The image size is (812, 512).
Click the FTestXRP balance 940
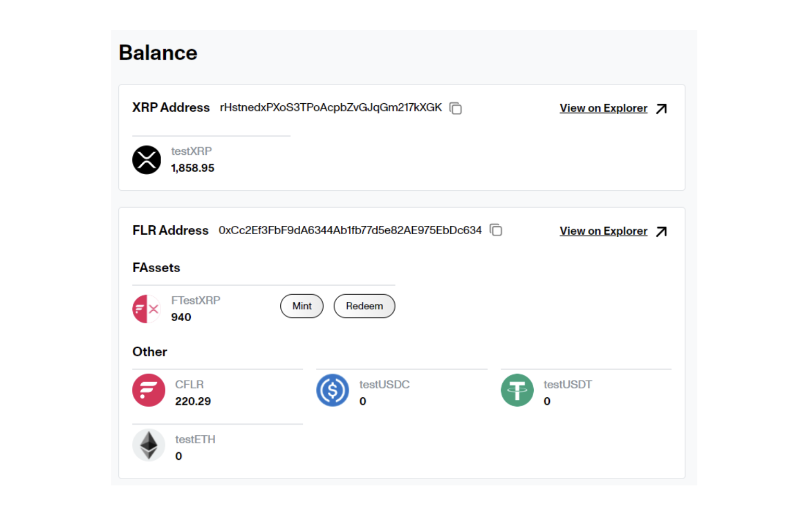181,317
